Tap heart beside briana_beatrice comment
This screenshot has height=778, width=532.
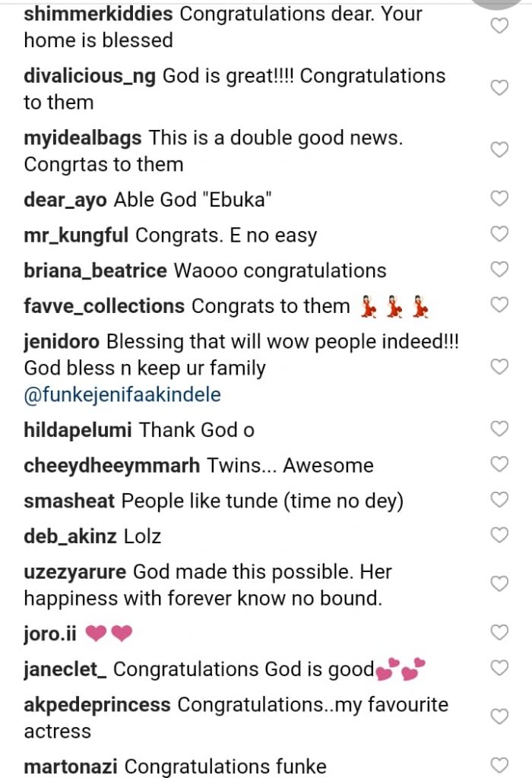point(499,270)
